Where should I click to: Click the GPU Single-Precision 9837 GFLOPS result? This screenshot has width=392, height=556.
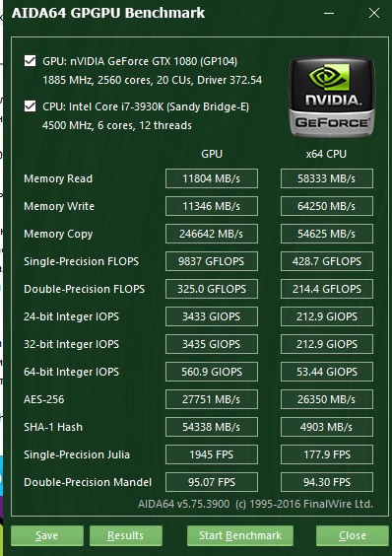212,261
